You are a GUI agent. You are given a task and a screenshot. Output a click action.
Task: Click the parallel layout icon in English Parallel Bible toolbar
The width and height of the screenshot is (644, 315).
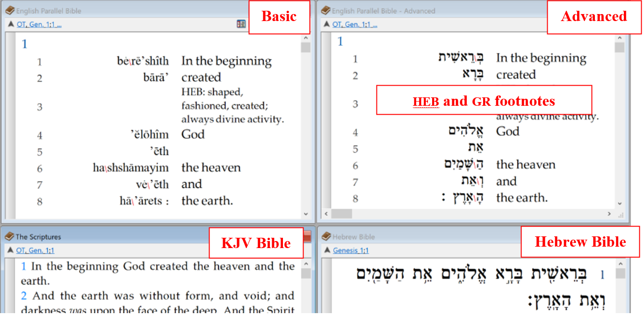[241, 24]
